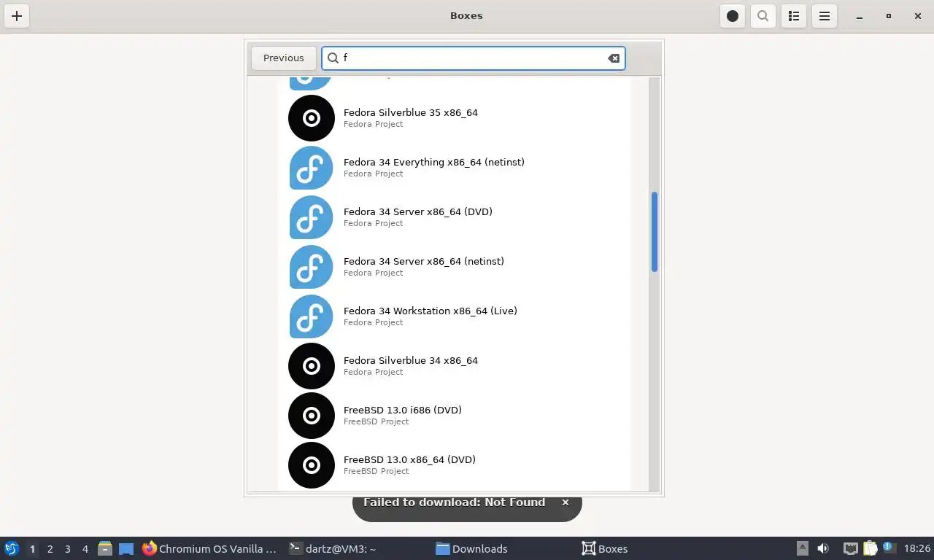The width and height of the screenshot is (934, 560).
Task: Switch to workspace 3 in the taskbar
Action: pyautogui.click(x=68, y=549)
